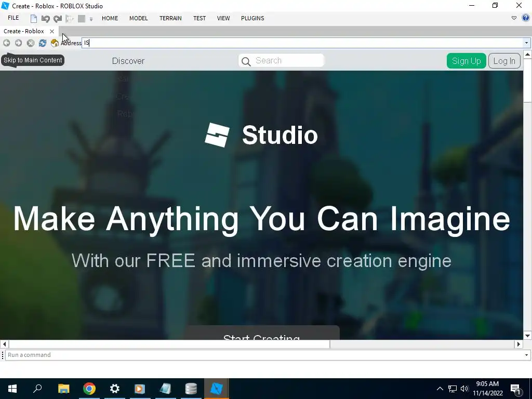
Task: Open the Discover link
Action: (128, 61)
